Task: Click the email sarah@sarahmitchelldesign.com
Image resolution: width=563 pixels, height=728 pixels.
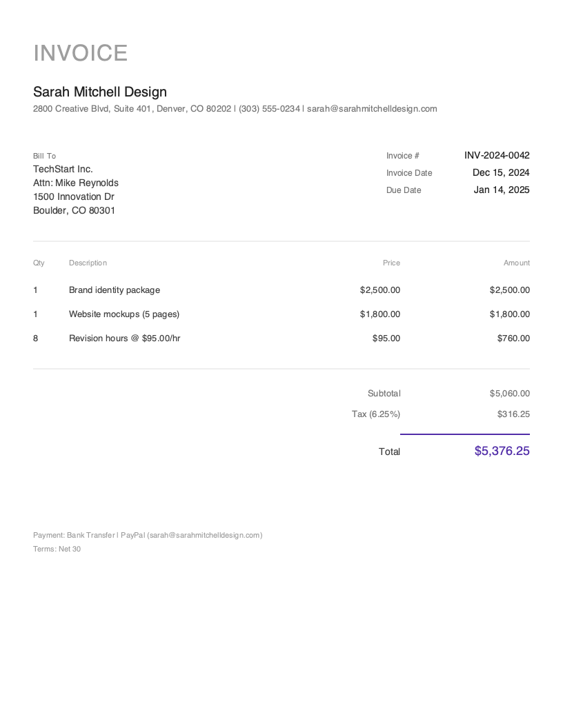Action: click(x=371, y=108)
